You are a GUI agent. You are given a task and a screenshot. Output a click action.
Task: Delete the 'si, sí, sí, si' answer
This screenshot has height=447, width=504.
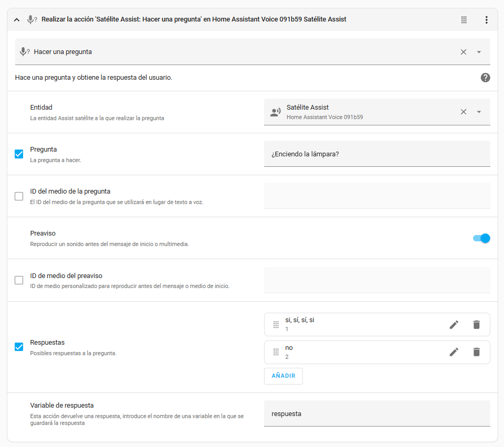[476, 325]
